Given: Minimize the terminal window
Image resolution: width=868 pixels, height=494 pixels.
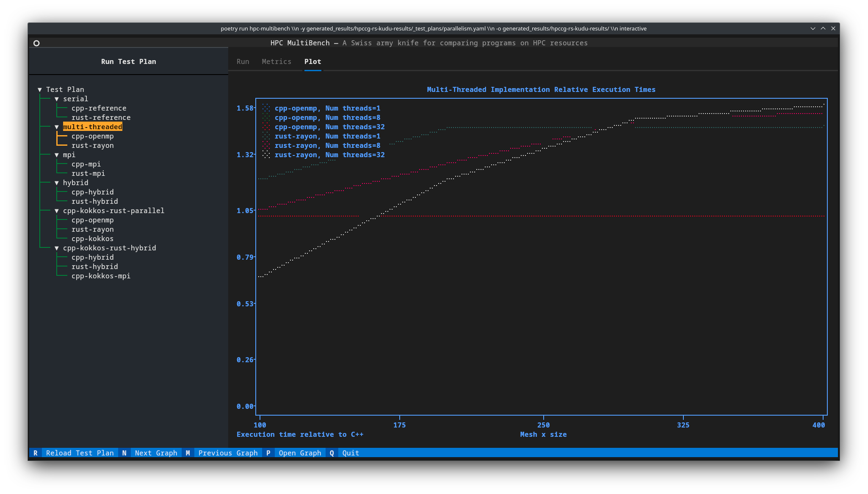Looking at the screenshot, I should click(813, 28).
